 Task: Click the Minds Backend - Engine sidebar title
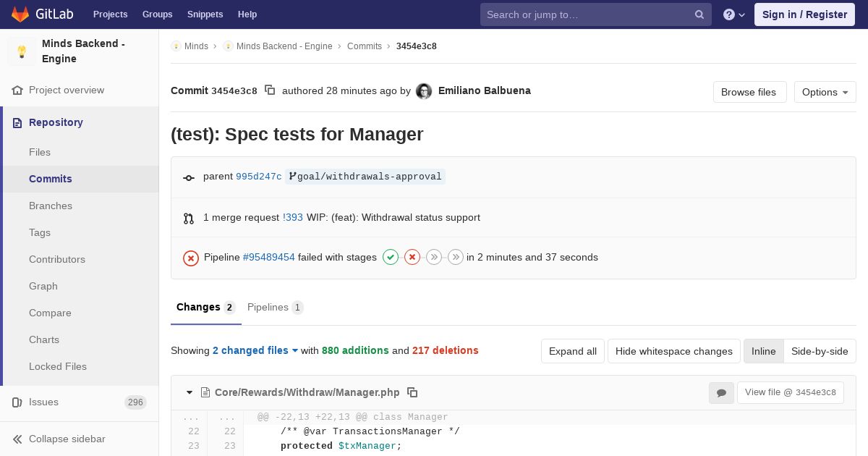click(84, 51)
